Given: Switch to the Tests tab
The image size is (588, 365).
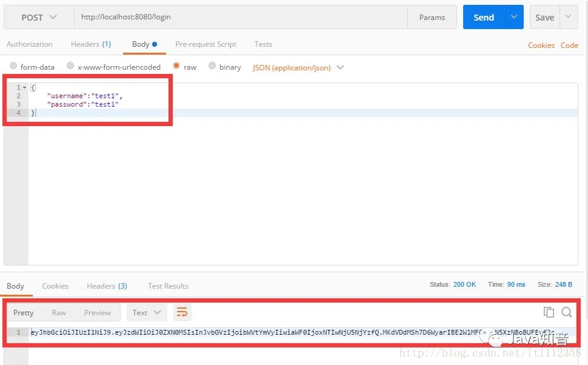Looking at the screenshot, I should pos(262,44).
